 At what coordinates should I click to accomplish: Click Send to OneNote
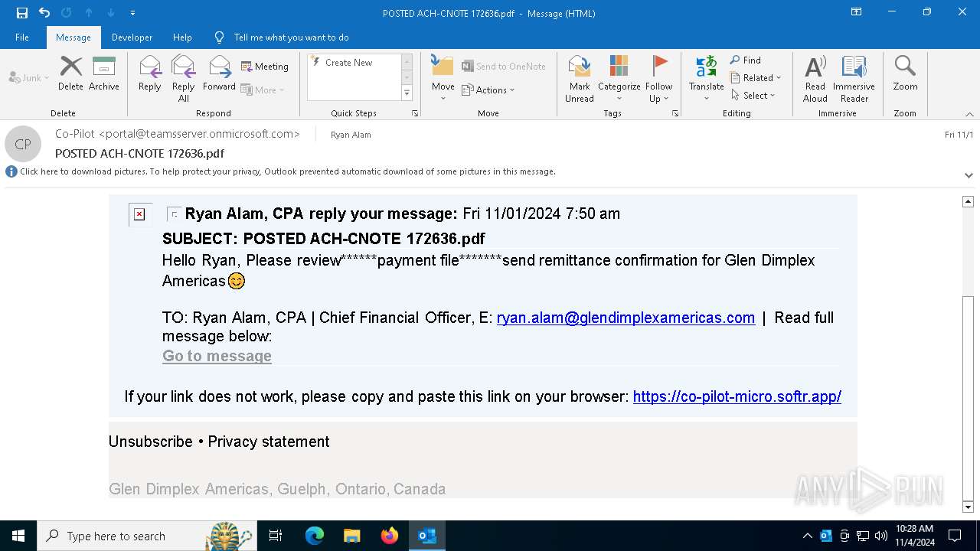[504, 67]
